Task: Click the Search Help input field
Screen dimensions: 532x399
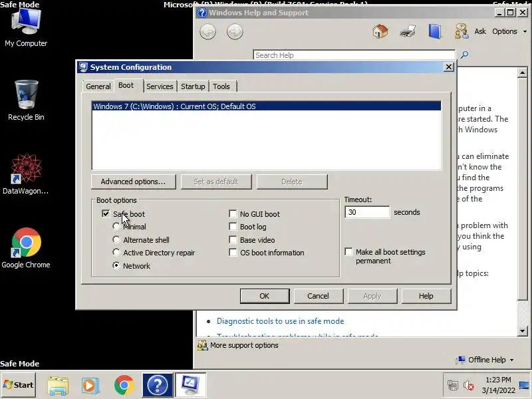Action: tap(354, 55)
